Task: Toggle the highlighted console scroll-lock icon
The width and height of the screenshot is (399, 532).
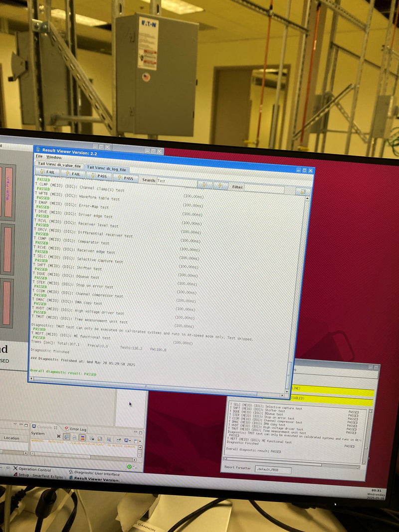Action: 66,437
